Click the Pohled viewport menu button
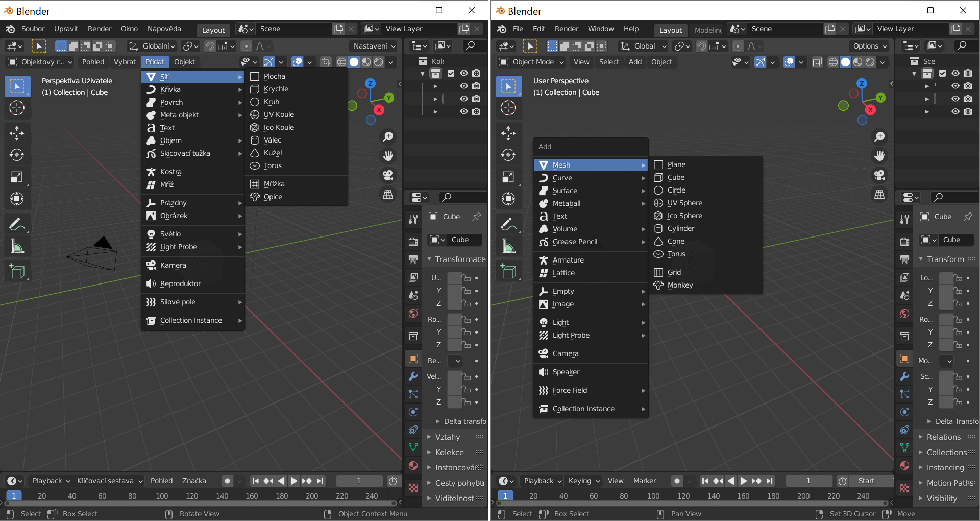 [x=93, y=62]
